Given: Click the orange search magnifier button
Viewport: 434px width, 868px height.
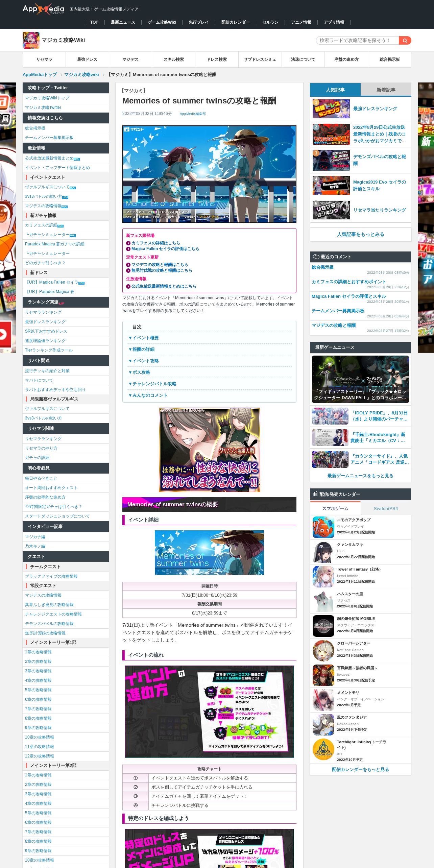Looking at the screenshot, I should [405, 41].
